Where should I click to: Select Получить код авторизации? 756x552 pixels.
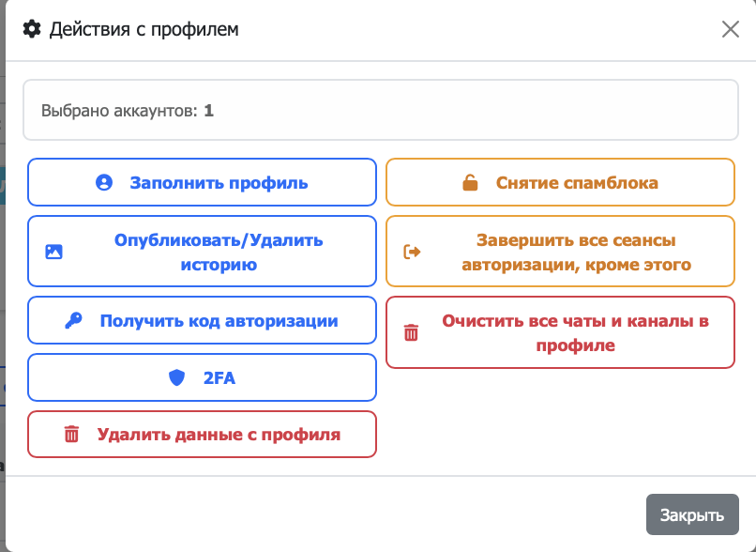[x=202, y=320]
